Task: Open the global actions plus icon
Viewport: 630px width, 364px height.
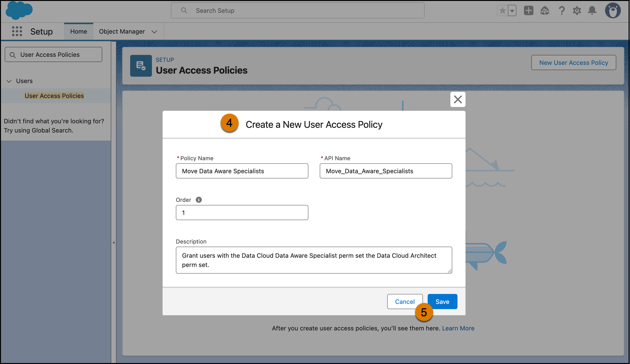Action: pos(528,11)
